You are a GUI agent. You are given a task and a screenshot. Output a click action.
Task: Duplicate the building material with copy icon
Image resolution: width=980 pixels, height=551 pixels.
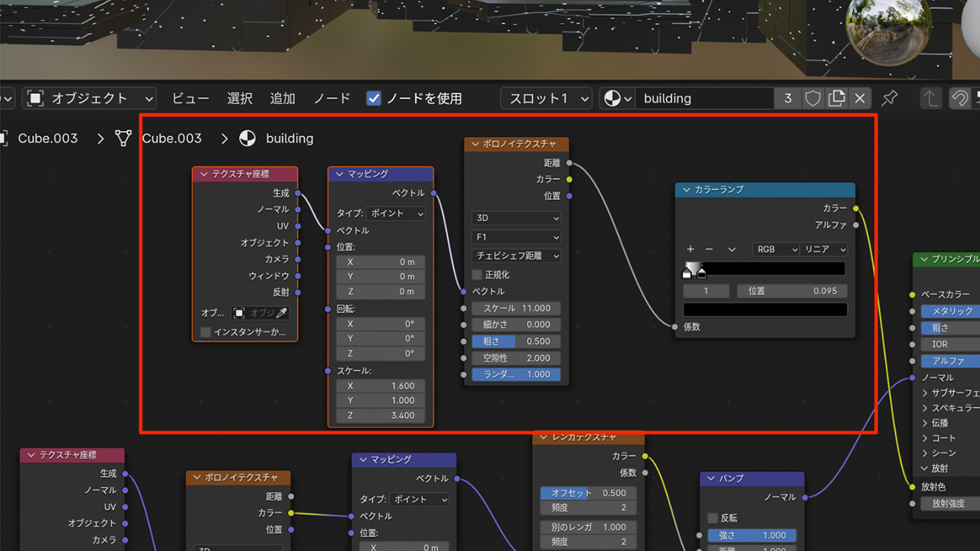pos(837,98)
